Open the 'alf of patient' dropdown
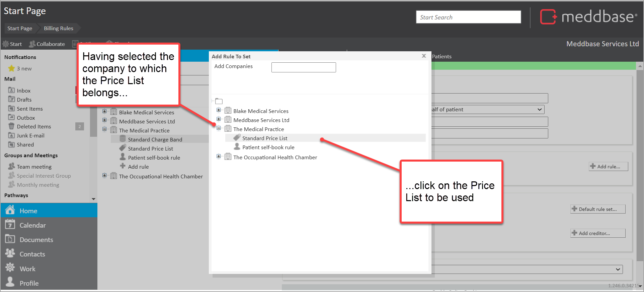This screenshot has width=644, height=292. click(x=539, y=110)
